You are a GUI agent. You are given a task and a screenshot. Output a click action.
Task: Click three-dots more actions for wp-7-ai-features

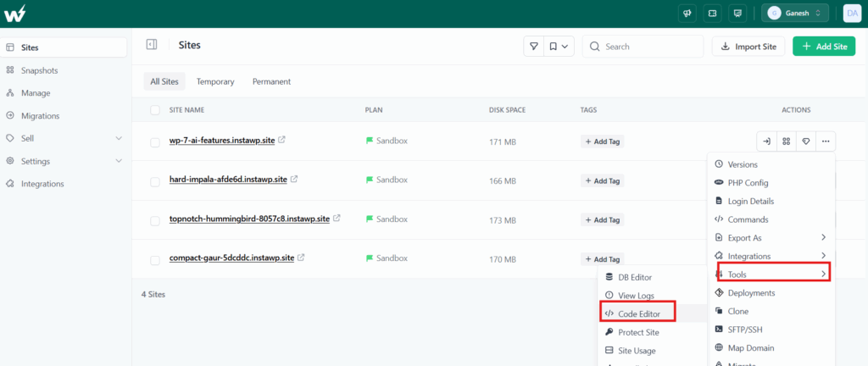pos(826,141)
